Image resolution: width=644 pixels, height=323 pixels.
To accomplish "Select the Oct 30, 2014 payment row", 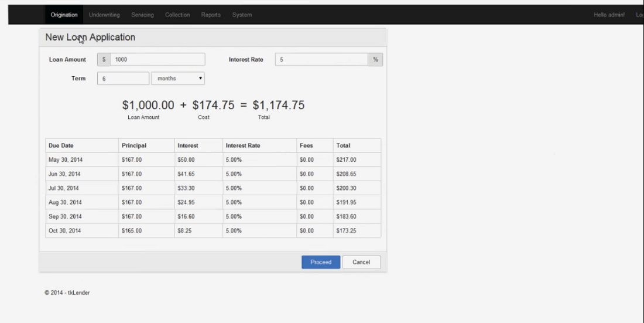I will 213,230.
